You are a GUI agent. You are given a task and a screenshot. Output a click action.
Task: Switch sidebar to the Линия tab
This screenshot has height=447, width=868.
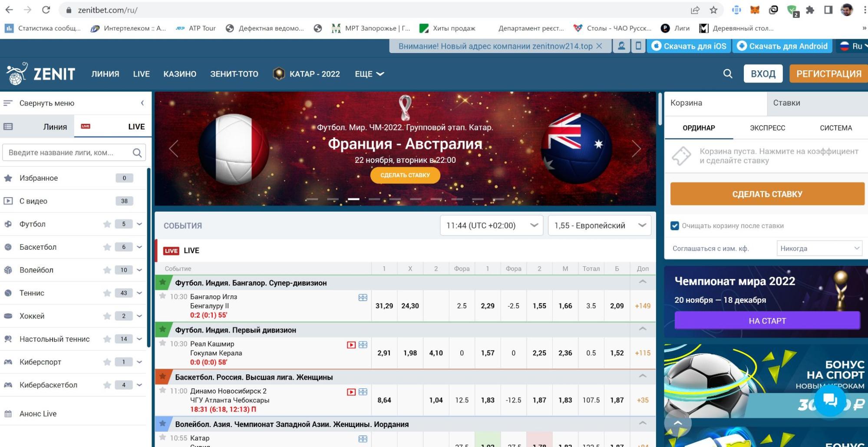click(37, 127)
